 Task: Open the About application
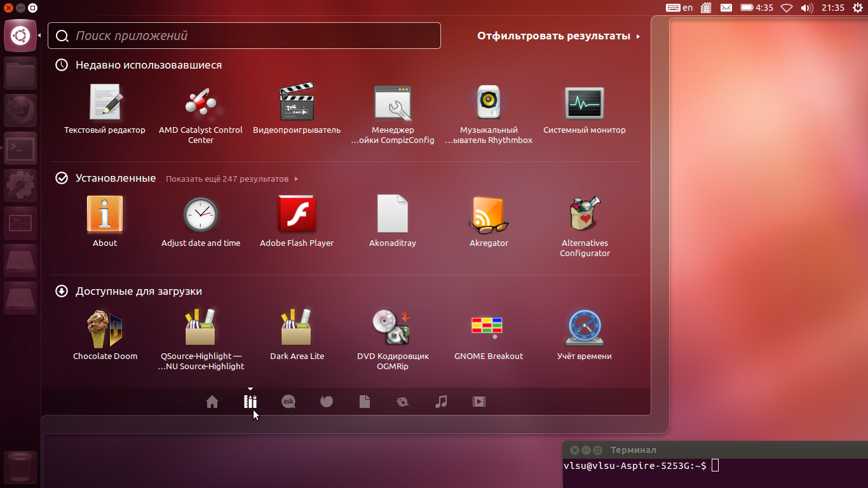click(105, 222)
